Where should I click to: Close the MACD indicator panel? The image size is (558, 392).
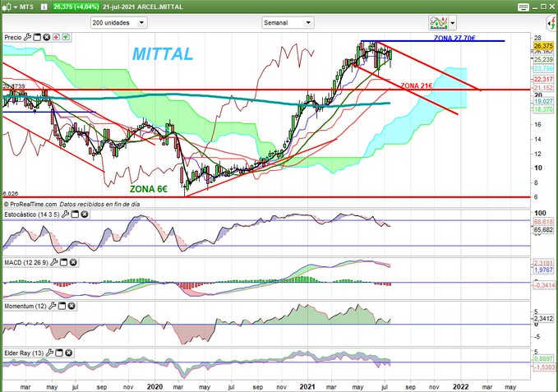coord(73,262)
